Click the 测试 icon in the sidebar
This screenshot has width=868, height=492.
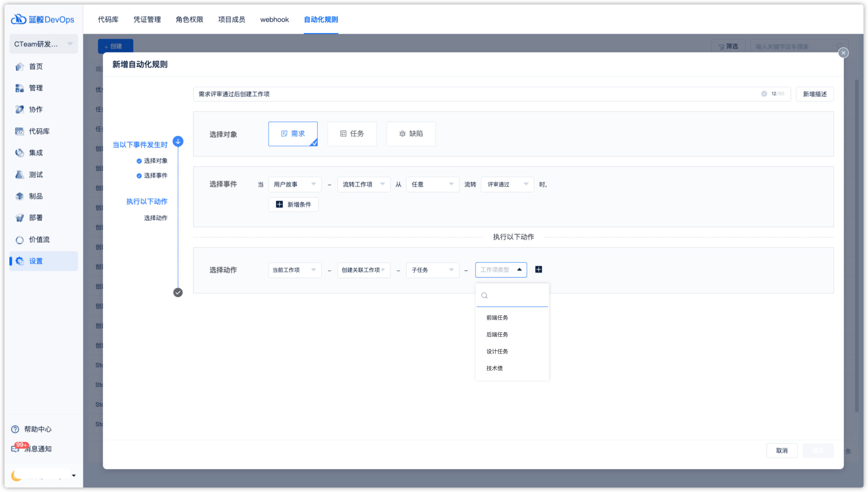pyautogui.click(x=20, y=175)
